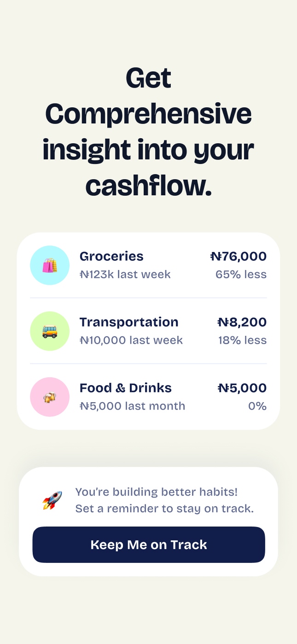Tap the cashflow insight headline
297x644 pixels.
(148, 132)
